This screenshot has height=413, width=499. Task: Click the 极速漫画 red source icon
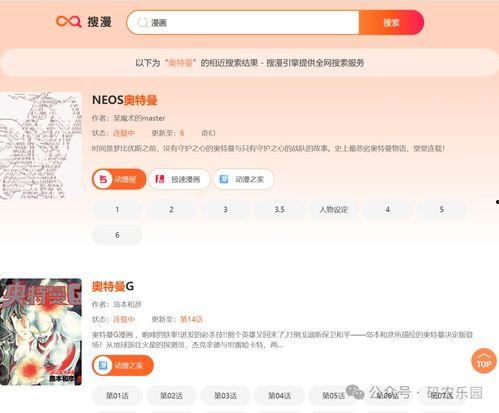click(160, 179)
